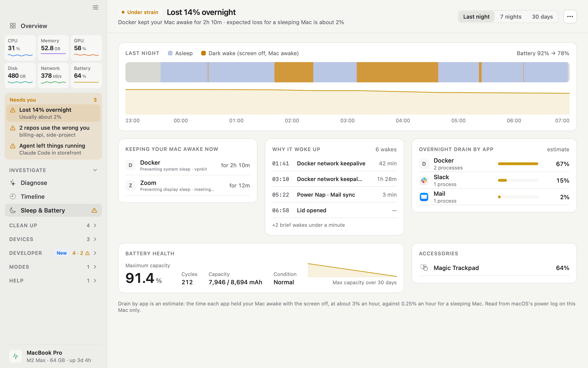Image resolution: width=588 pixels, height=368 pixels.
Task: Click the 06:58 Lid opened row
Action: point(334,210)
